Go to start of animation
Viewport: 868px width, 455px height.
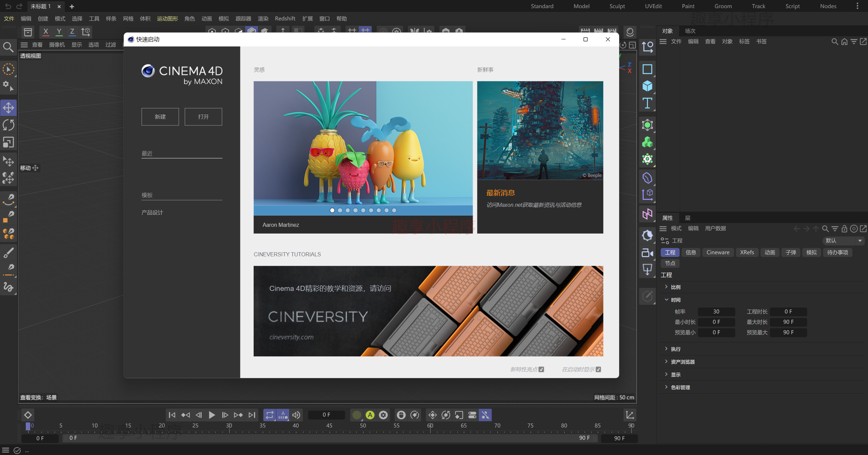172,415
